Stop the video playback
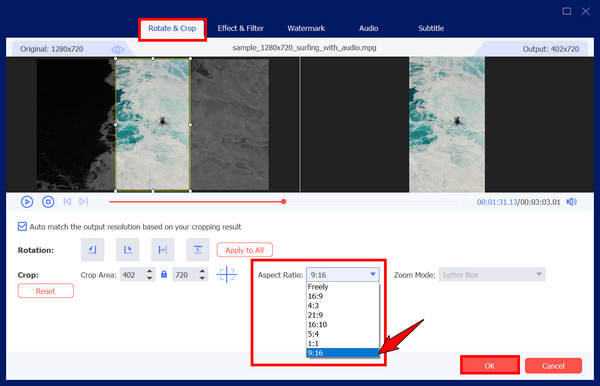Screen dimensions: 600x386 click(48, 202)
